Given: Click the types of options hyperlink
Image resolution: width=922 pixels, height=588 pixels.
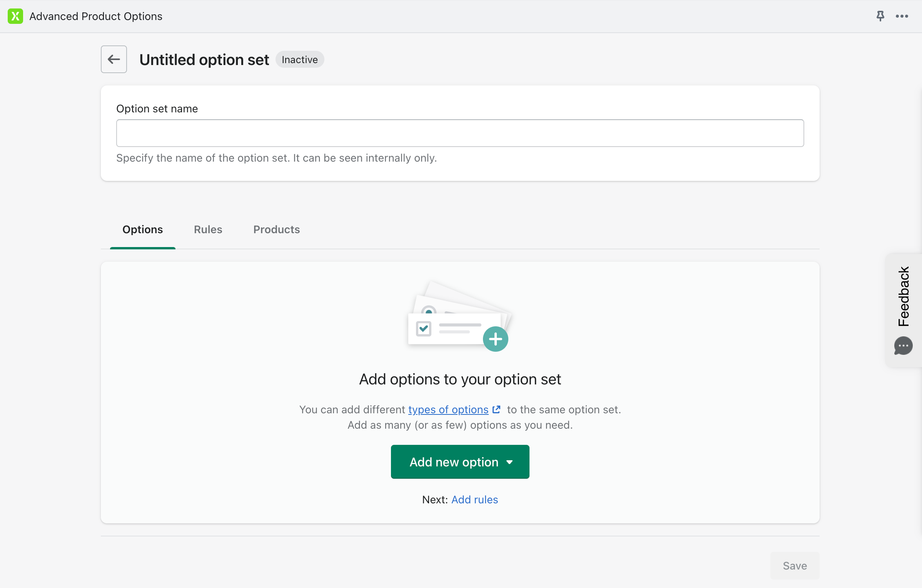Looking at the screenshot, I should click(449, 409).
